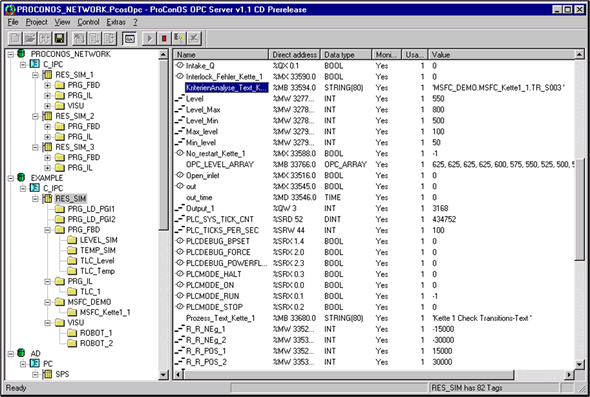
Task: Expand the PRG_FBD folder under RES_SIM_1
Action: 47,85
